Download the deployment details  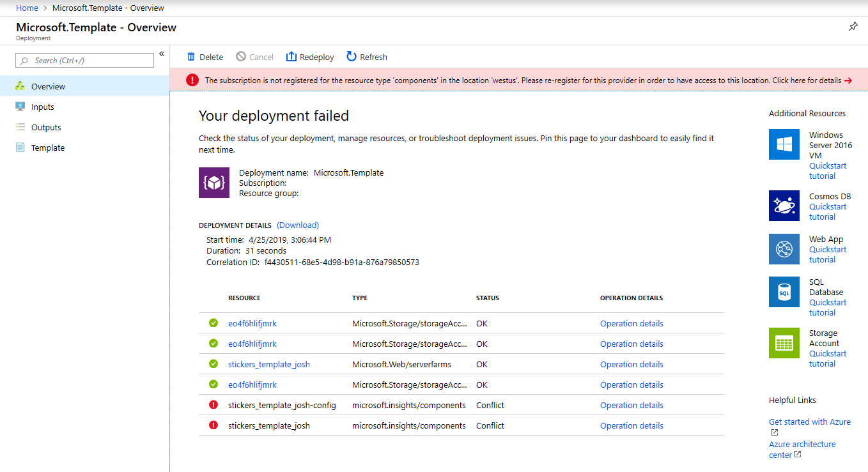298,225
